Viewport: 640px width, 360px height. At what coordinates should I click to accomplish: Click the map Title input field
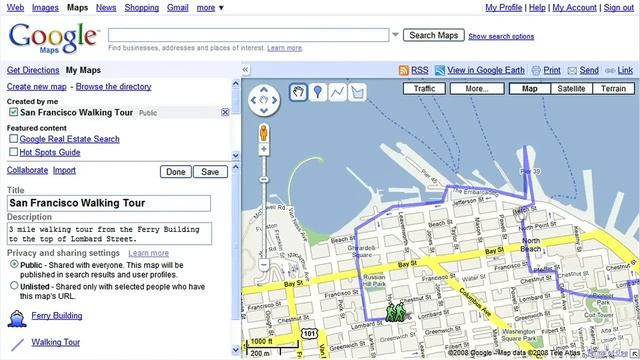click(x=109, y=203)
